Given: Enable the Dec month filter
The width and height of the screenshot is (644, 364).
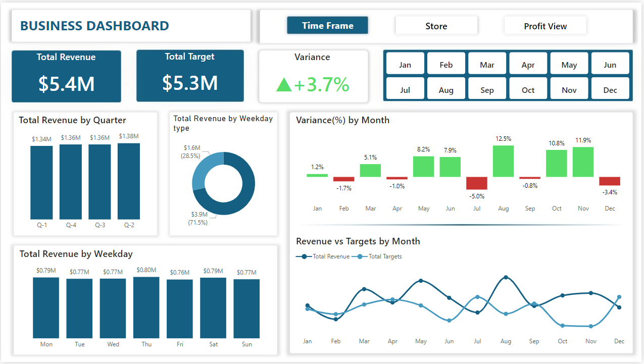Looking at the screenshot, I should pos(610,89).
